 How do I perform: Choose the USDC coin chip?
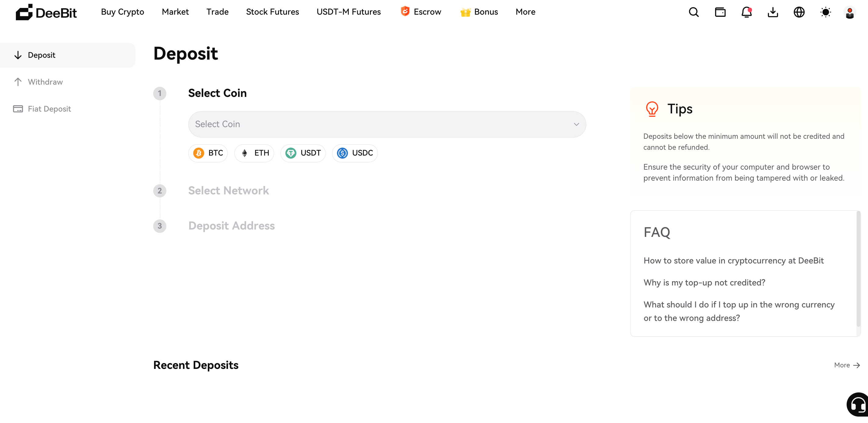tap(355, 153)
